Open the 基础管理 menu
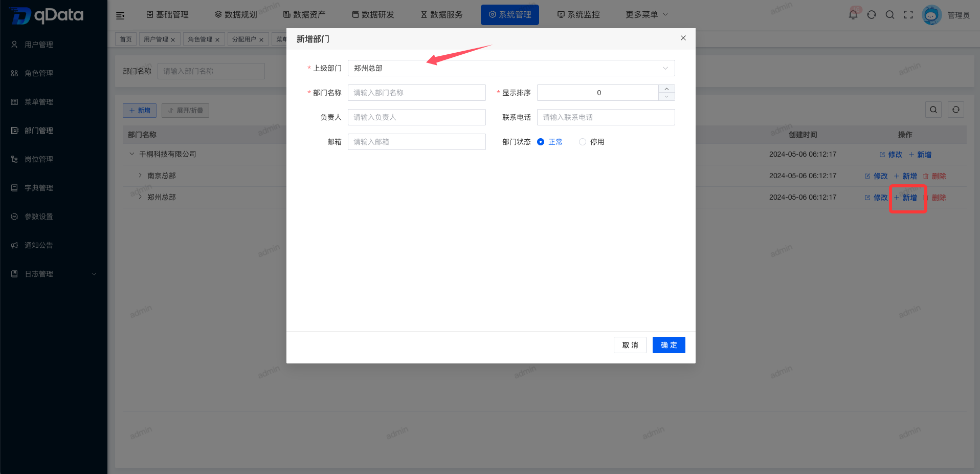Viewport: 980px width, 474px height. point(167,14)
